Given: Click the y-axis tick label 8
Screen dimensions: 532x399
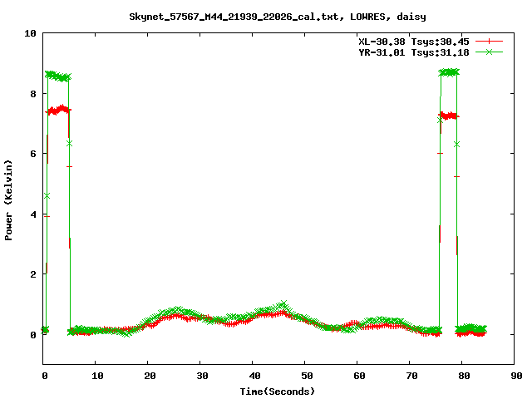Looking at the screenshot, I should 32,94.
